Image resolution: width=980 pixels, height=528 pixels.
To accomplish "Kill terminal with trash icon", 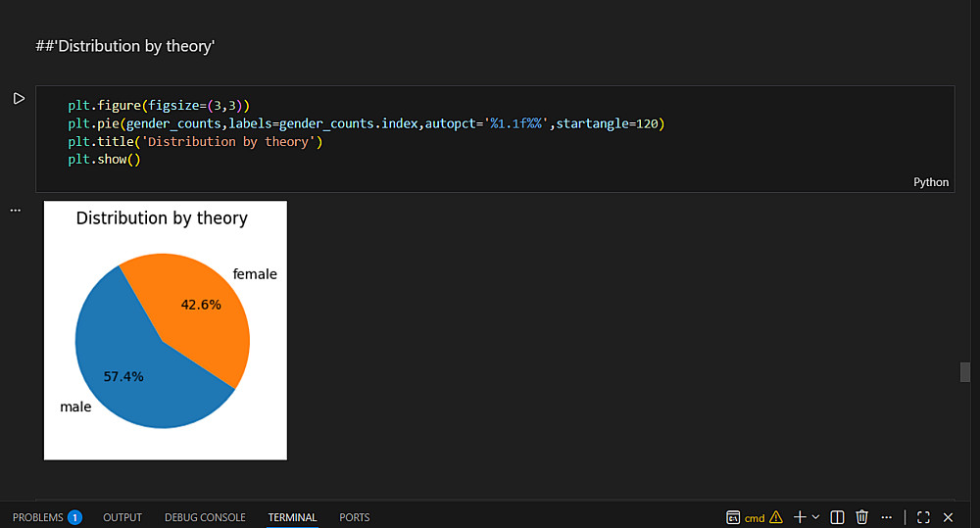I will pyautogui.click(x=862, y=517).
